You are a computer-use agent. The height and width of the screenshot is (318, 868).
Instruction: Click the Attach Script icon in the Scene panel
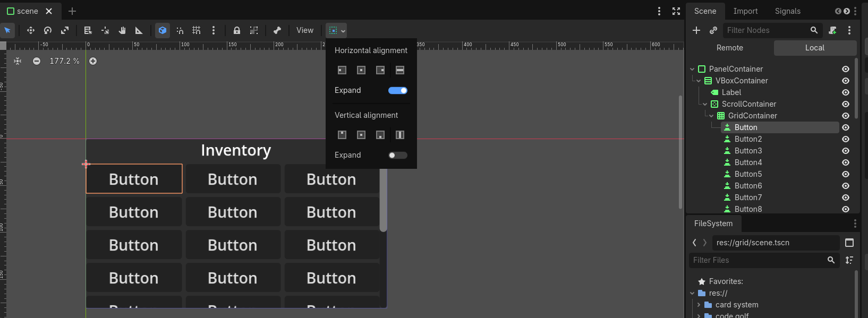pyautogui.click(x=832, y=30)
